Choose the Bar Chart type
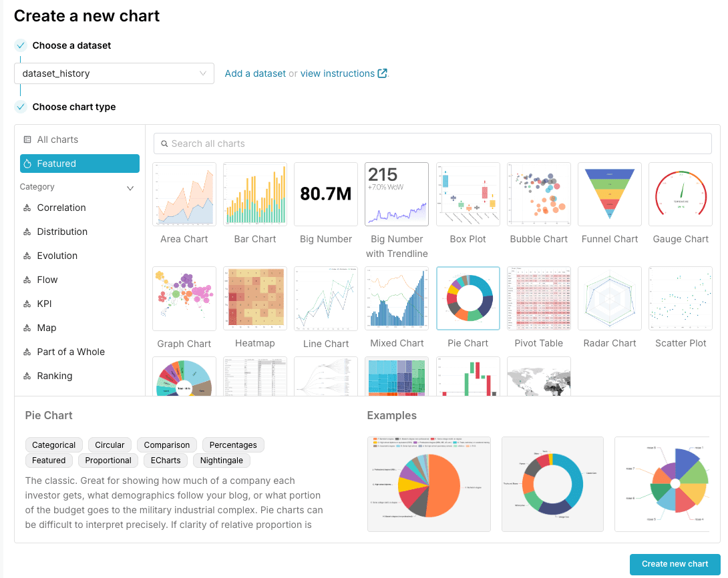 (x=255, y=194)
